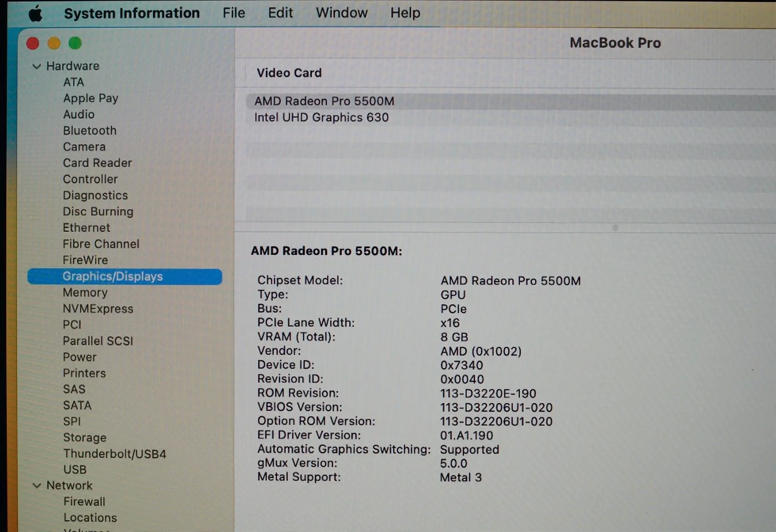
Task: Select Ethernet in the sidebar
Action: [x=86, y=228]
